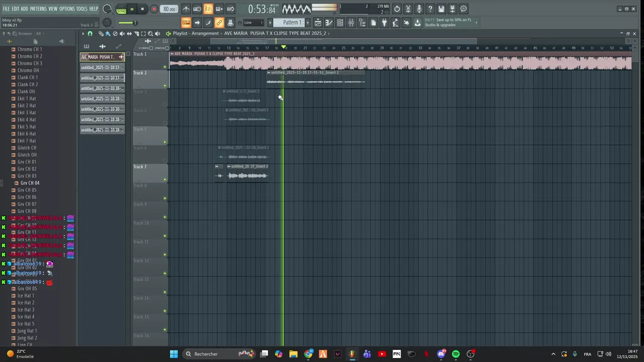Click the question mark help icon
Image resolution: width=644 pixels, height=362 pixels.
tap(430, 9)
